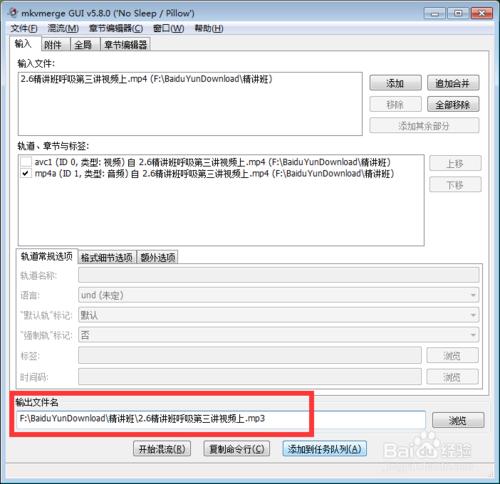Switch to the 格式细节选项 tab

(x=107, y=257)
